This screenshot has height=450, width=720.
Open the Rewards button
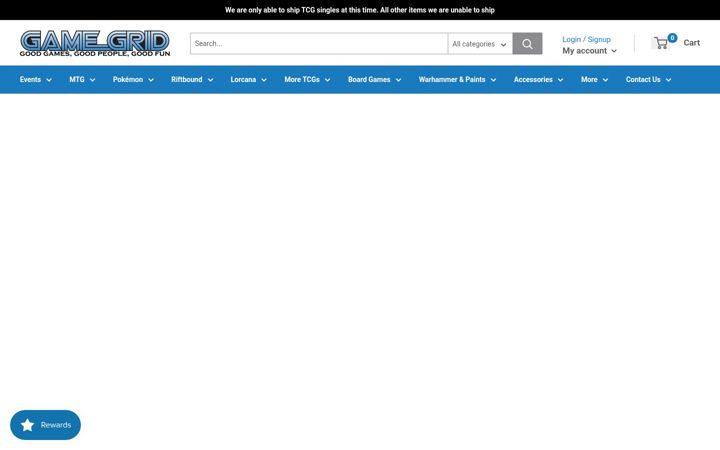point(45,425)
